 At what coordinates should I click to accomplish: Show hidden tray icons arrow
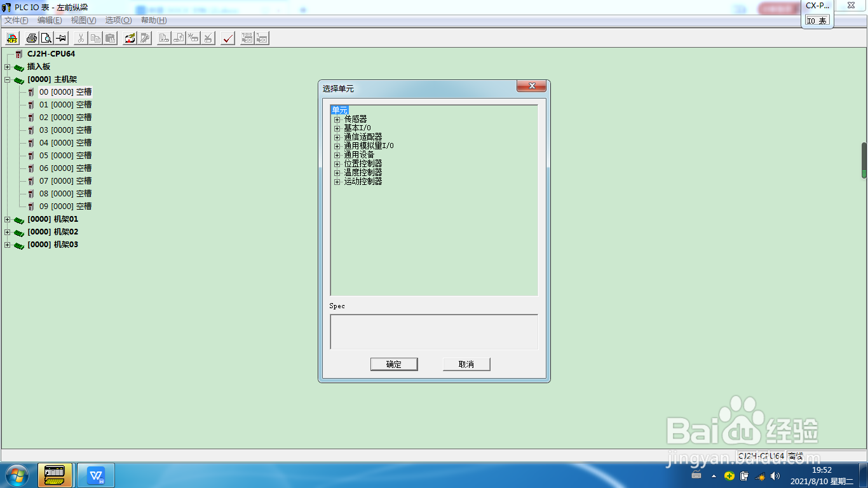714,476
